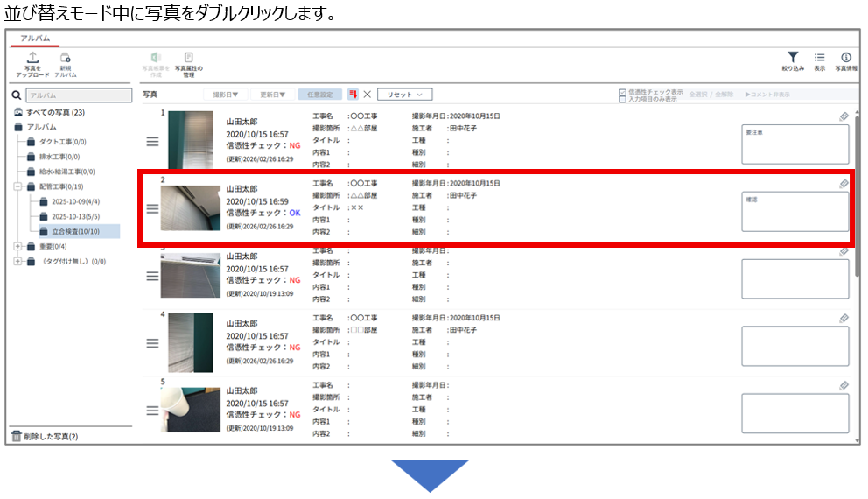Collapse the 配管工事 album tree node
This screenshot has height=499, width=868.
[17, 186]
